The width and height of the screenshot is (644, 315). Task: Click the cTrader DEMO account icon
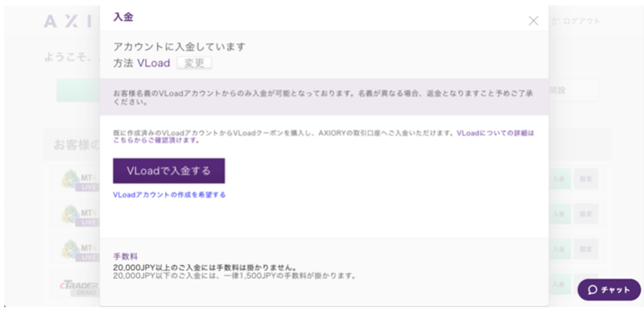(x=79, y=288)
